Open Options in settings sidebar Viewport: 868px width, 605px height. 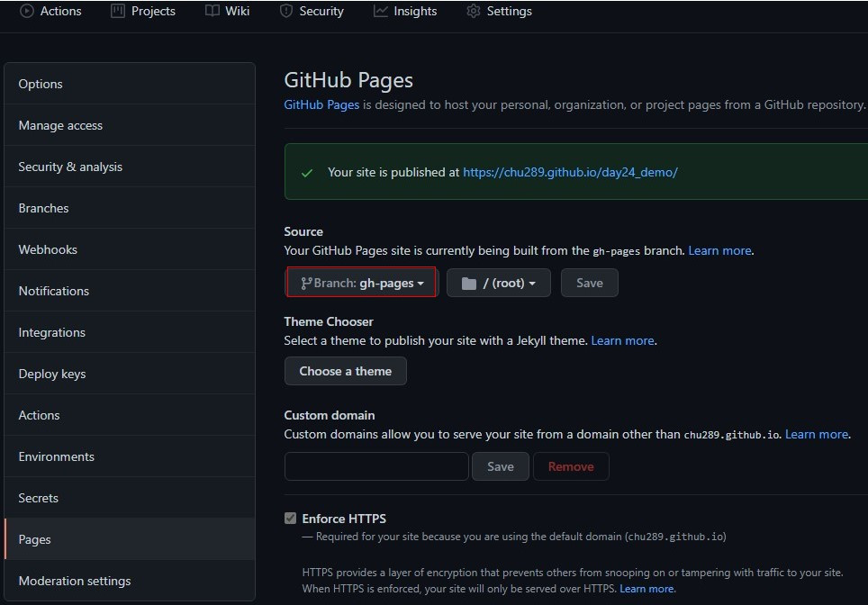(x=130, y=84)
